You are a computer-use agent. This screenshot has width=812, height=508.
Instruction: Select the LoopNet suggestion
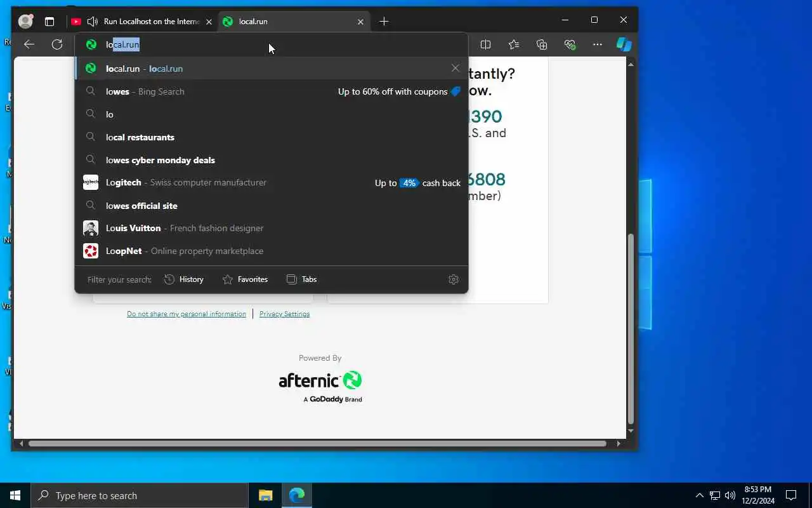272,251
